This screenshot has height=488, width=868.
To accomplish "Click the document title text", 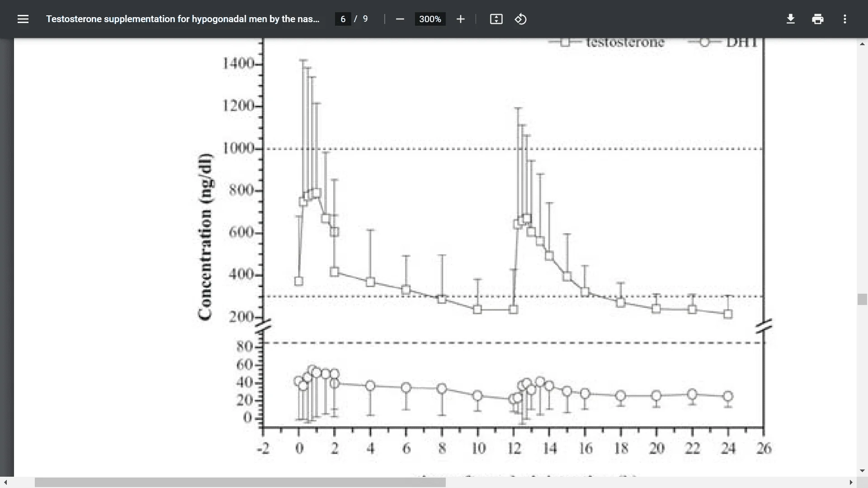I will 183,19.
